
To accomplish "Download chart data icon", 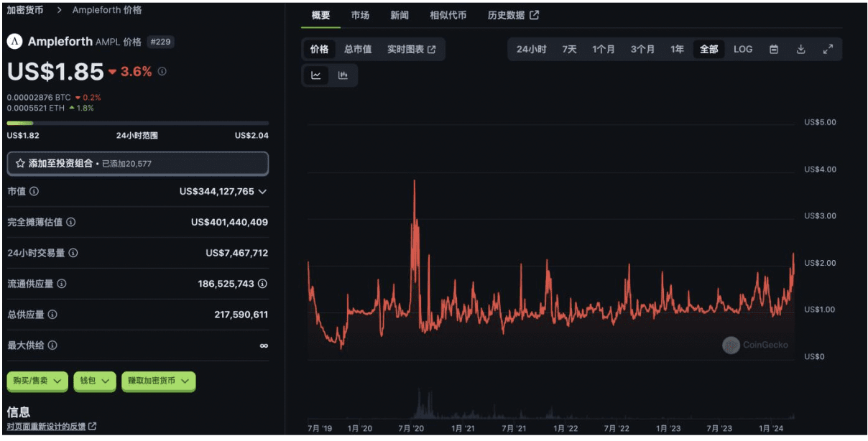I will tap(801, 50).
